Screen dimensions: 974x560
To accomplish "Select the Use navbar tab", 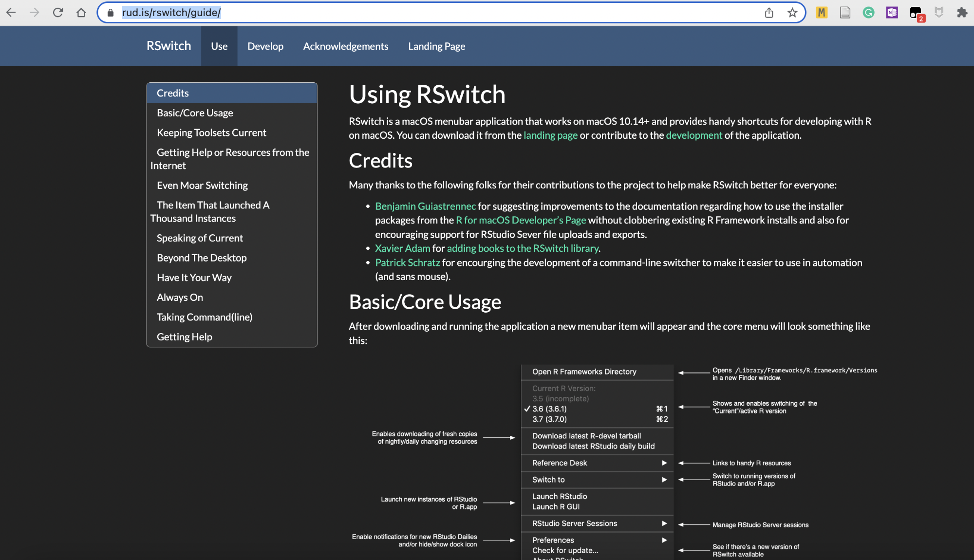I will (x=219, y=46).
